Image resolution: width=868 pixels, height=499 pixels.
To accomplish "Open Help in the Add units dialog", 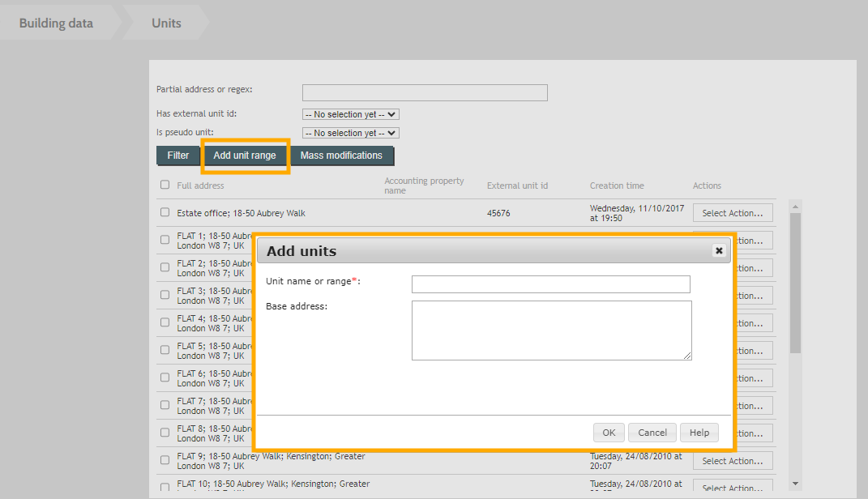I will point(699,433).
